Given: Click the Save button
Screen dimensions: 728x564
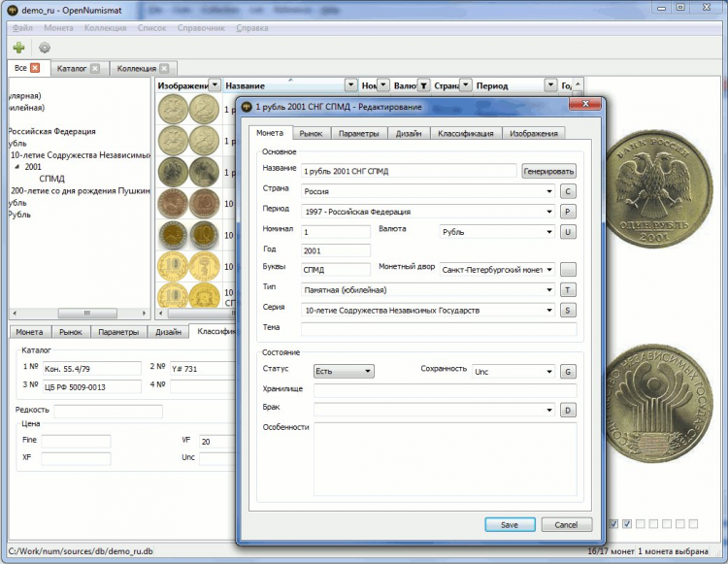Looking at the screenshot, I should pos(510,524).
